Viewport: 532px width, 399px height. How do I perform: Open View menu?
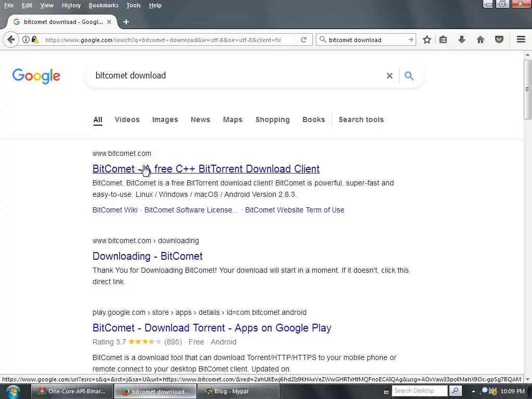(x=47, y=5)
